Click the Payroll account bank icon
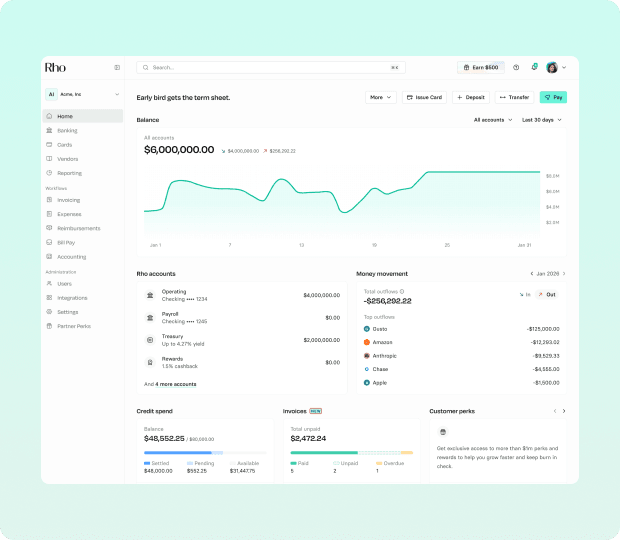The width and height of the screenshot is (620, 540). coord(150,318)
